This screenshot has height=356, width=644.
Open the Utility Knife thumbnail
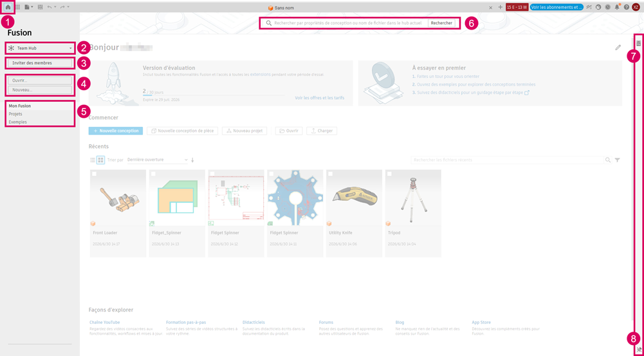(354, 198)
